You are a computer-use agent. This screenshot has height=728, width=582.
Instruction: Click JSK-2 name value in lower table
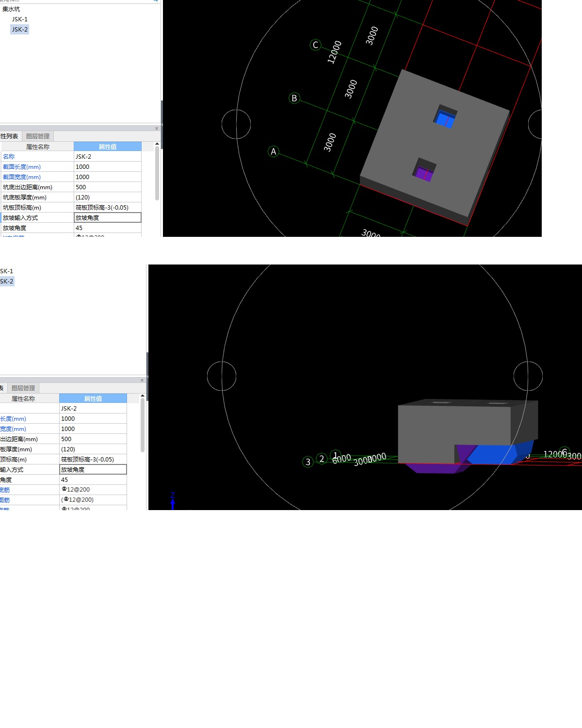coord(93,409)
